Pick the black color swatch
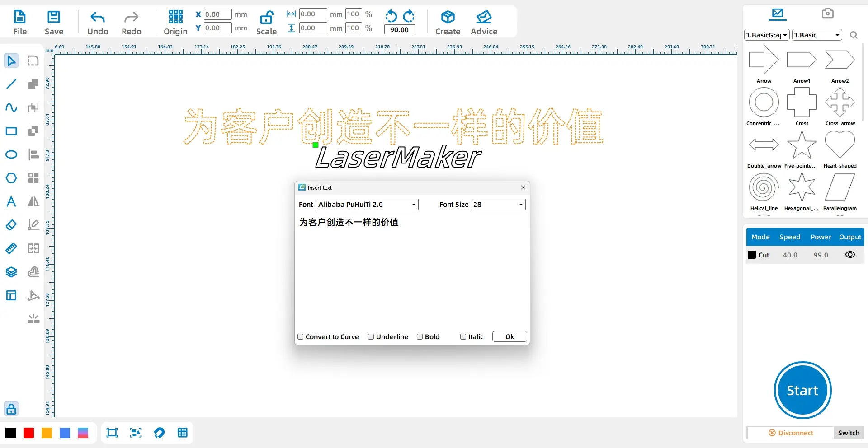 [11, 433]
